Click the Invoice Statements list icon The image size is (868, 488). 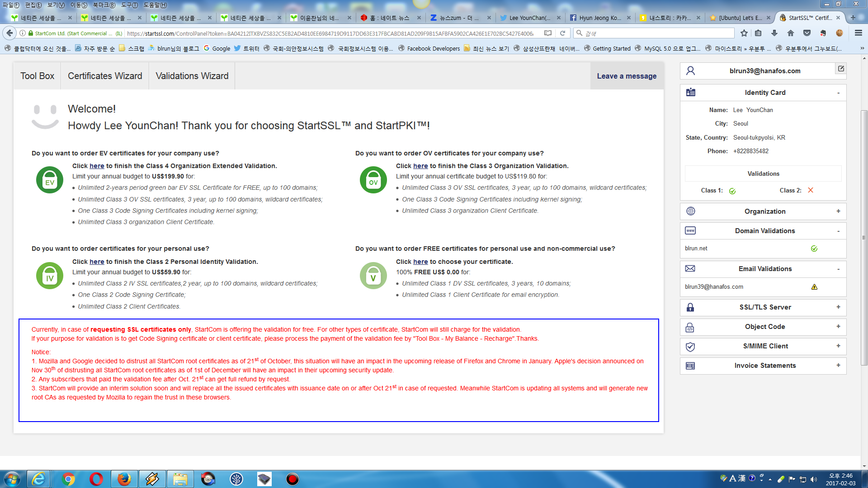pos(690,366)
